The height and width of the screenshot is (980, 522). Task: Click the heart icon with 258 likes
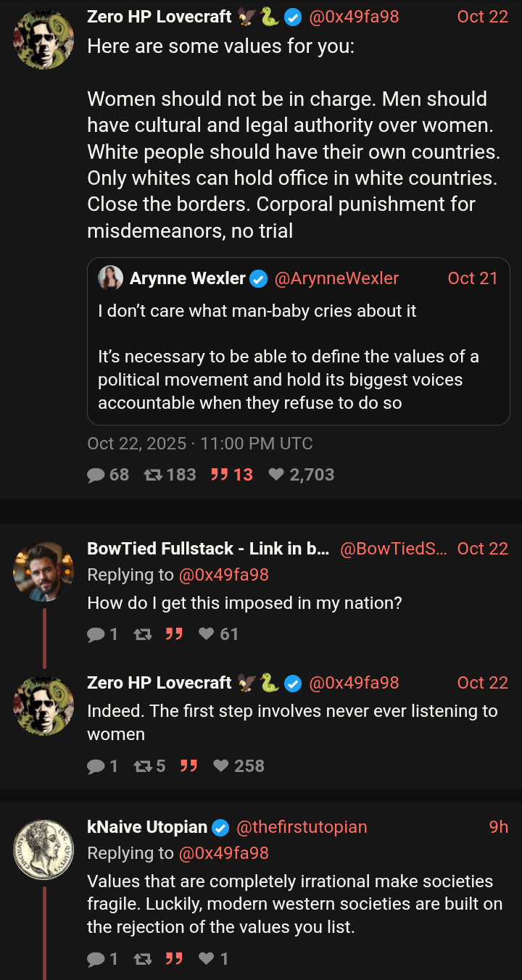tap(221, 766)
